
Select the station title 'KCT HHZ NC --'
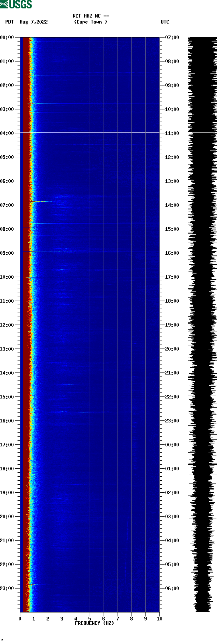tap(91, 16)
